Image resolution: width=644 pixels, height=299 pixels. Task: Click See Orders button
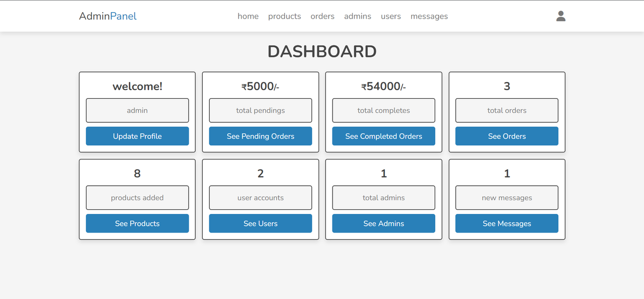(x=507, y=136)
